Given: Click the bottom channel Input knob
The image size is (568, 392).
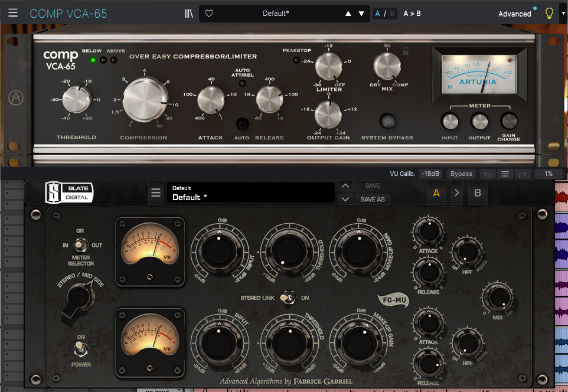Looking at the screenshot, I should [219, 342].
